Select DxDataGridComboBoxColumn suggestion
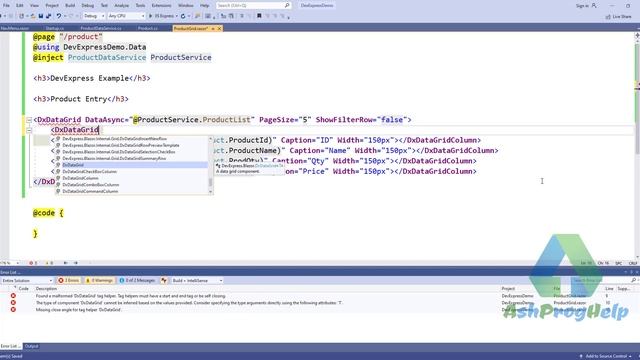The height and width of the screenshot is (360, 640). pyautogui.click(x=131, y=184)
